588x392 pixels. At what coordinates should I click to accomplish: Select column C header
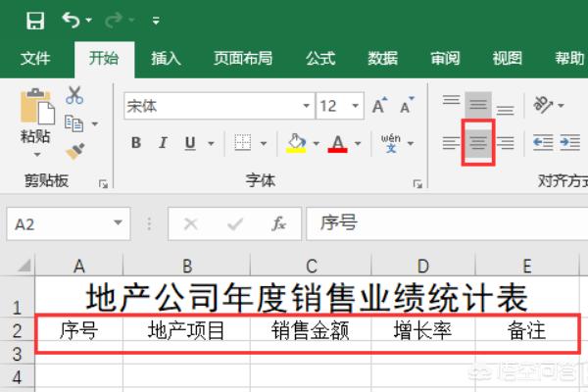(311, 266)
